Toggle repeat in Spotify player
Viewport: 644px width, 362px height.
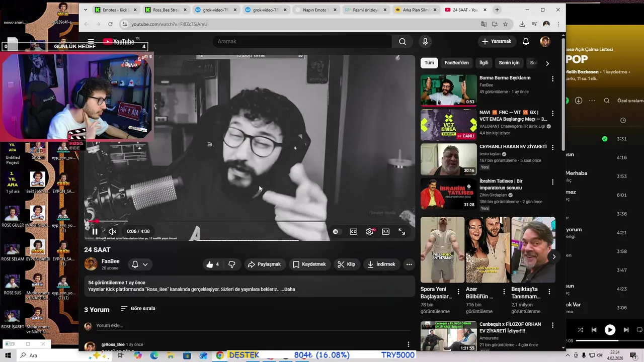click(x=640, y=330)
